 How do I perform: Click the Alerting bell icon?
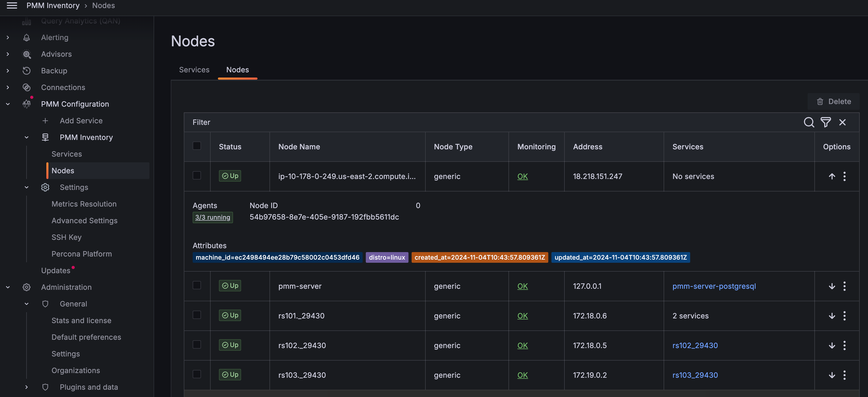[27, 38]
